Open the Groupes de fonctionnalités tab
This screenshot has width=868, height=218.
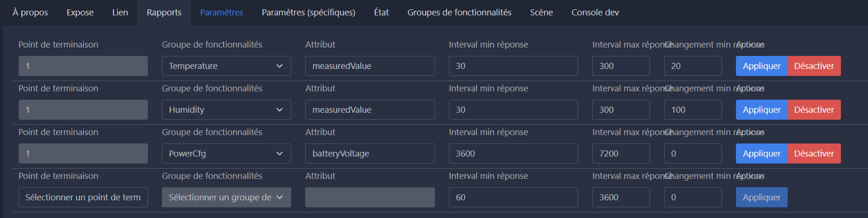pyautogui.click(x=459, y=13)
